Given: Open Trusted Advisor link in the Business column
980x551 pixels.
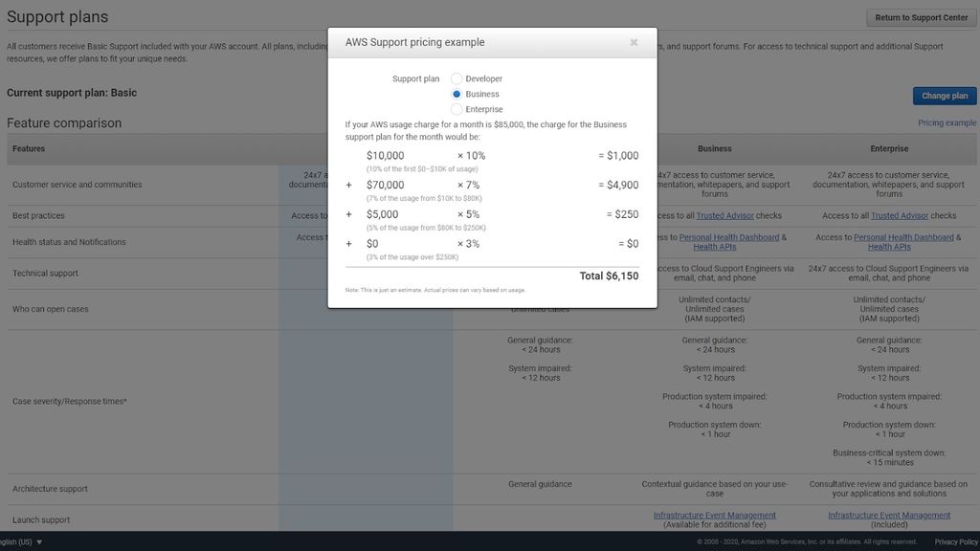Looking at the screenshot, I should click(727, 215).
